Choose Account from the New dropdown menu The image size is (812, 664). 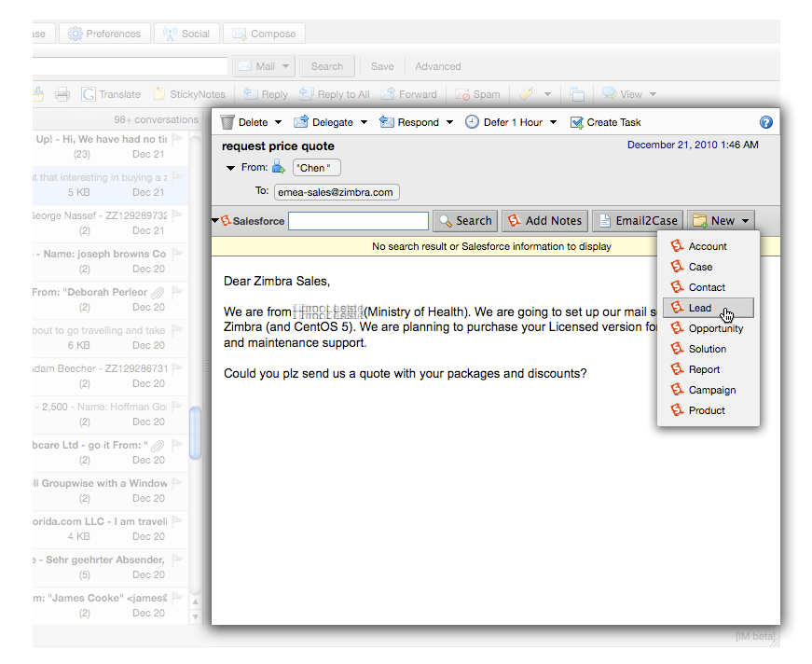pos(708,246)
